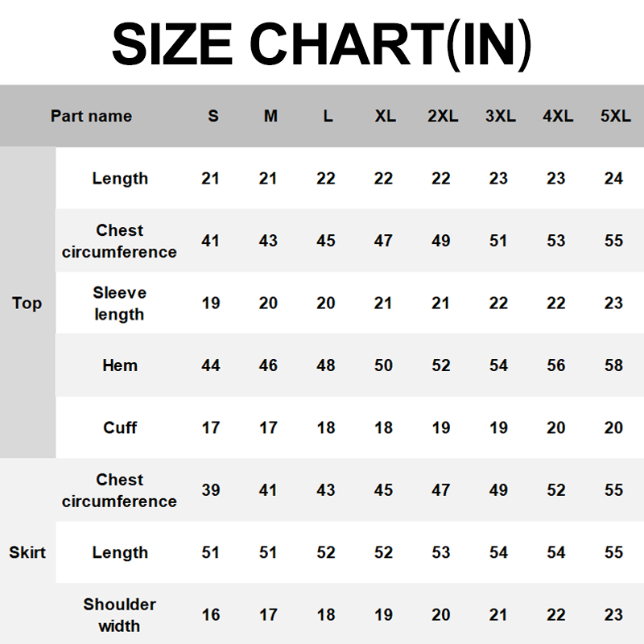
Task: Click the 'Sleeve length' row label
Action: click(119, 303)
